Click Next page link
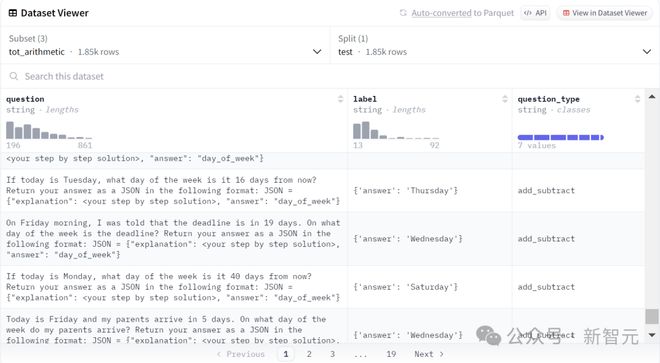The image size is (660, 363). click(428, 354)
